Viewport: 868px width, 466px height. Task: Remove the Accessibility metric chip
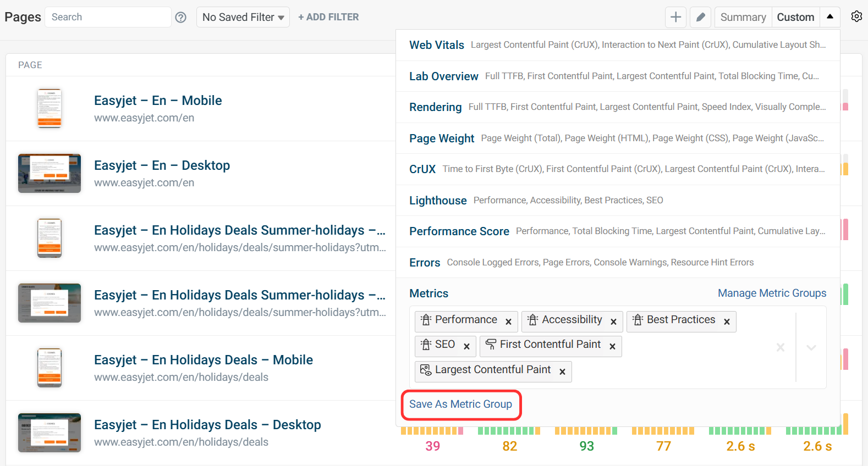(x=613, y=321)
